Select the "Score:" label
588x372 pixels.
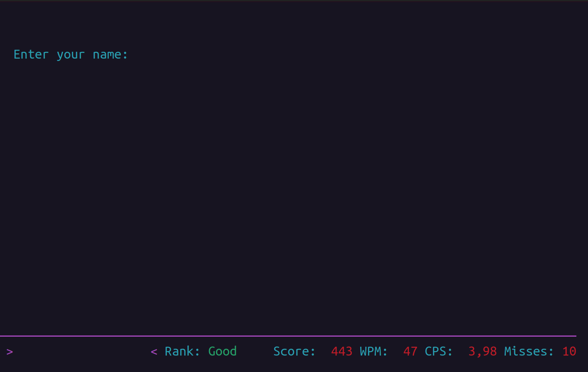point(294,351)
